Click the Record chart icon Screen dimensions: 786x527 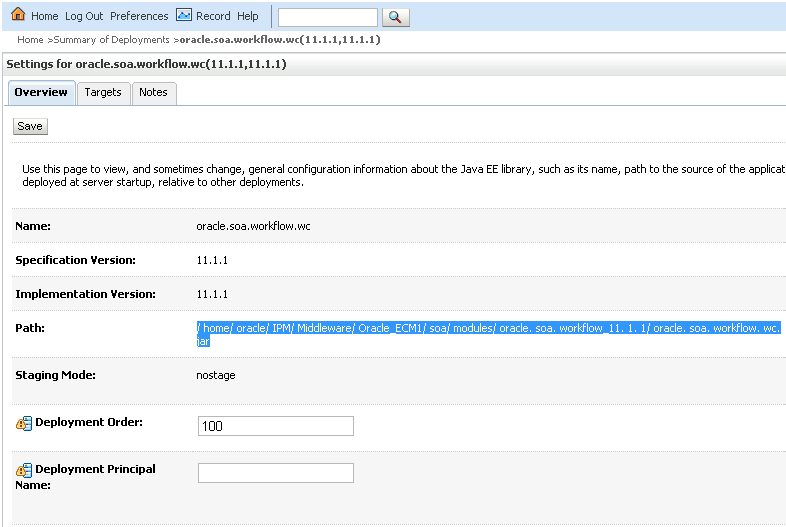tap(183, 15)
